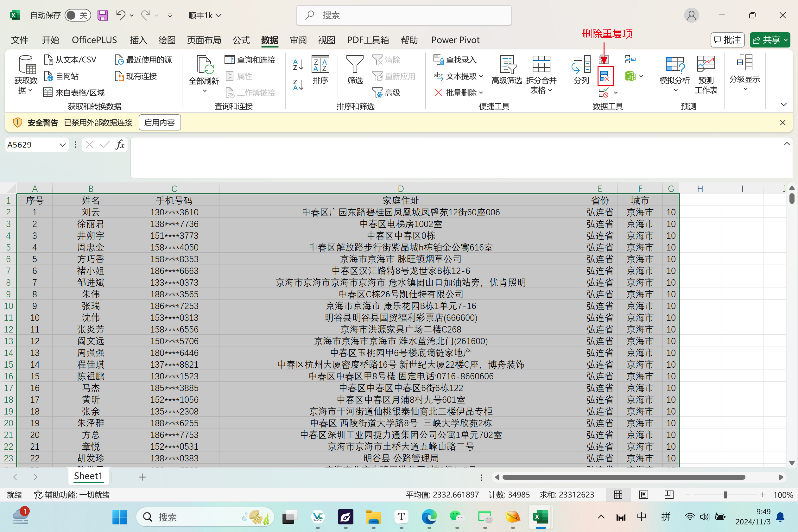Click the zoom in plus button
798x532 pixels.
[763, 495]
